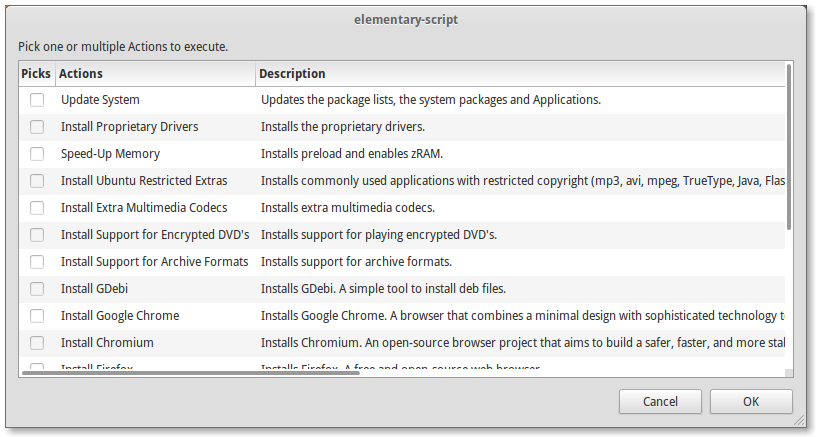Click the window resize grip corner
This screenshot has width=816, height=437.
tap(799, 420)
